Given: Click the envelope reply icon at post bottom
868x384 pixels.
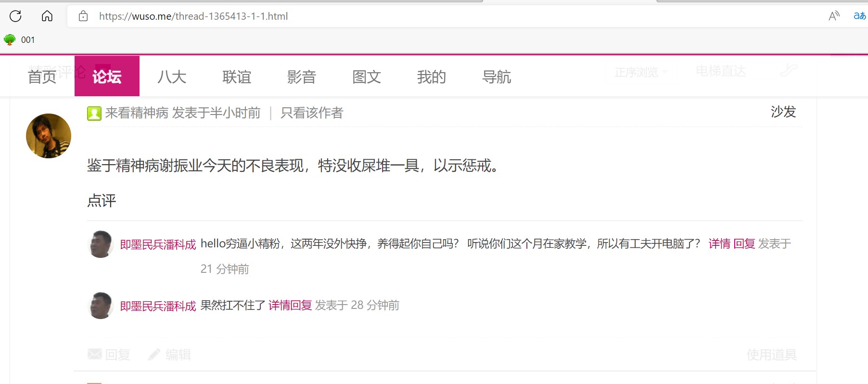Looking at the screenshot, I should 95,355.
